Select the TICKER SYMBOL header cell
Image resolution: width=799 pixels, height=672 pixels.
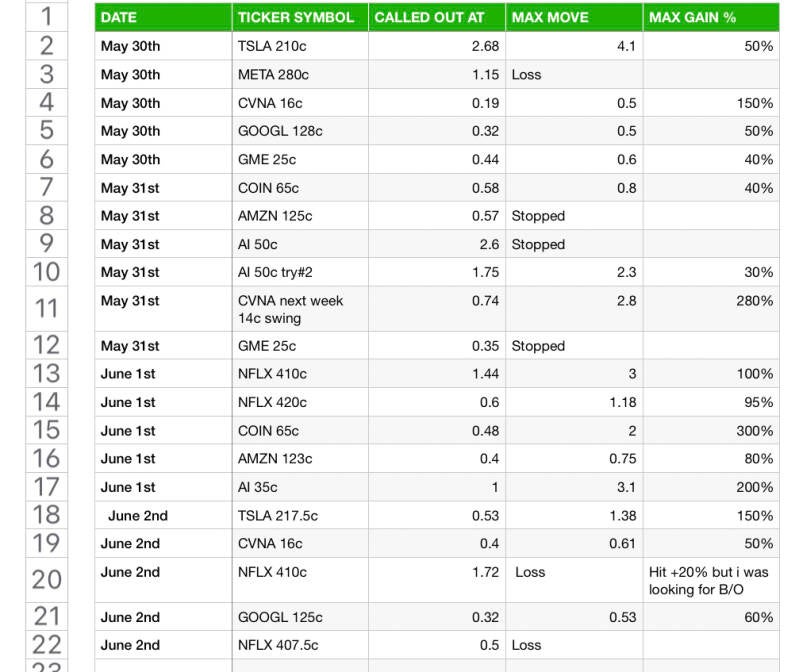pyautogui.click(x=299, y=17)
